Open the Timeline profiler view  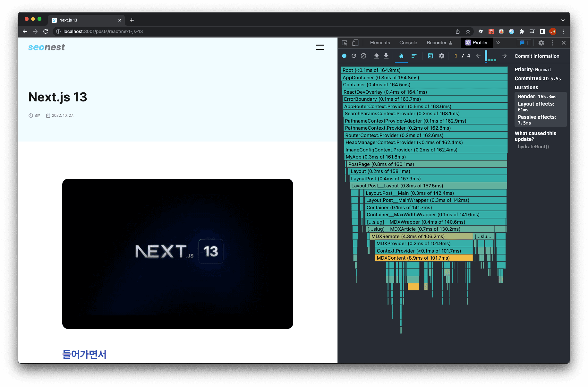point(430,56)
